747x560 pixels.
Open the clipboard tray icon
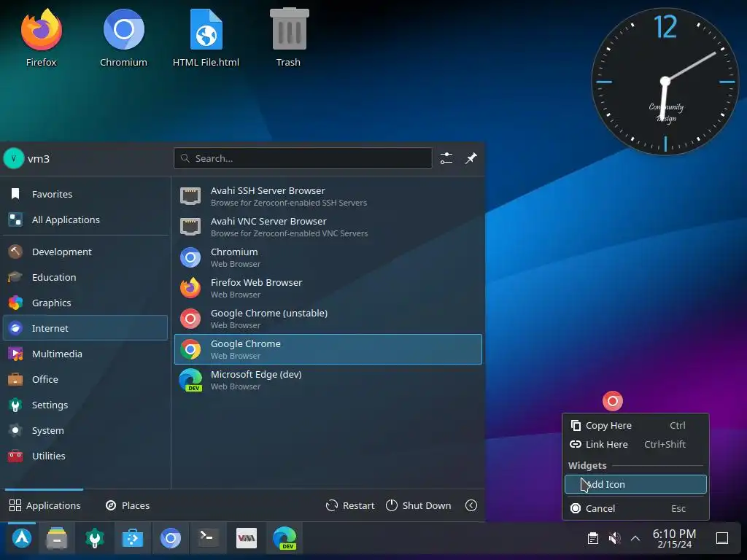point(593,538)
